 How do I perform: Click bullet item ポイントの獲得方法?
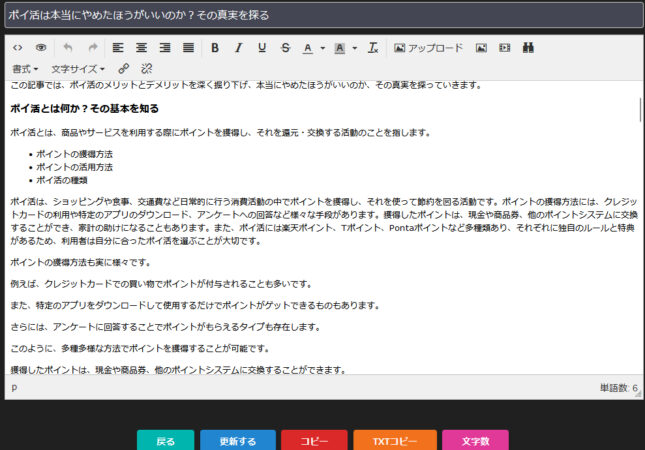pyautogui.click(x=74, y=154)
